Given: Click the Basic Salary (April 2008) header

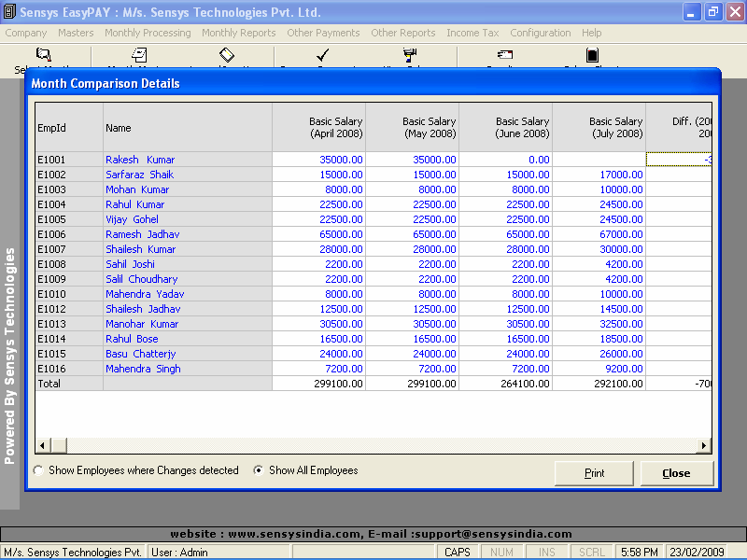Looking at the screenshot, I should pos(319,128).
